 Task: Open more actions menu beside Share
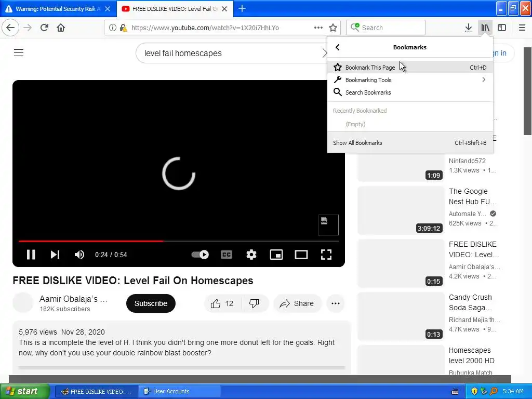[x=336, y=303]
